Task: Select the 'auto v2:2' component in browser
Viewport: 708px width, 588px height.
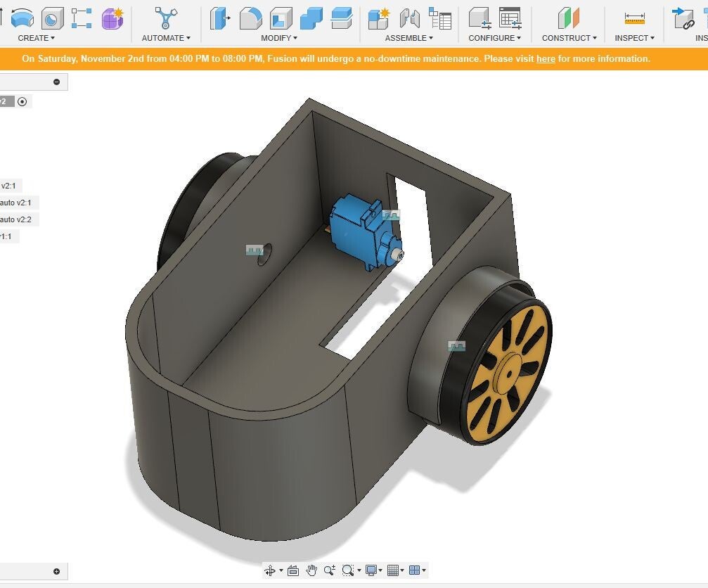Action: pos(15,219)
